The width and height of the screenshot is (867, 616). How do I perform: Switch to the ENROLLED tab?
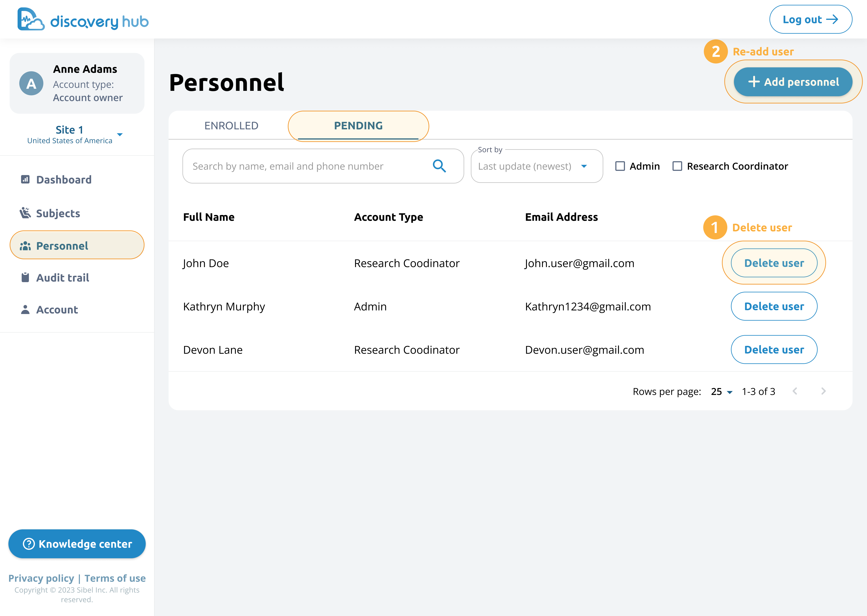point(231,126)
